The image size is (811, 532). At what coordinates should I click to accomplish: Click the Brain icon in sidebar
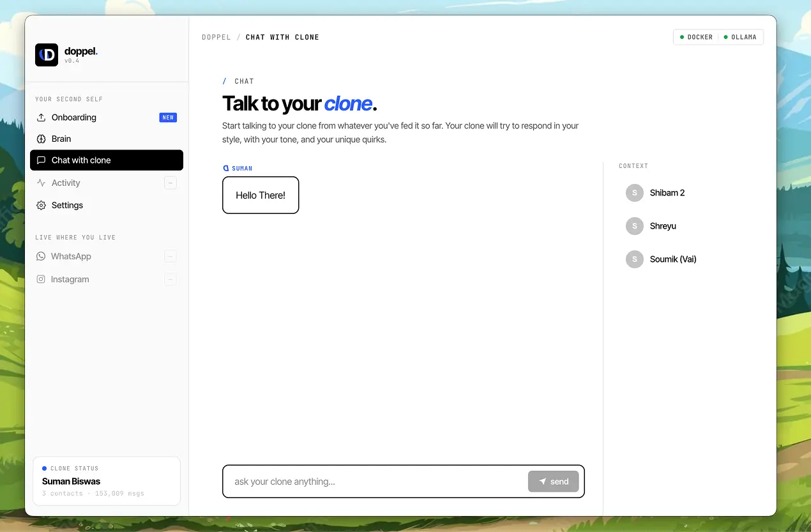click(x=41, y=139)
